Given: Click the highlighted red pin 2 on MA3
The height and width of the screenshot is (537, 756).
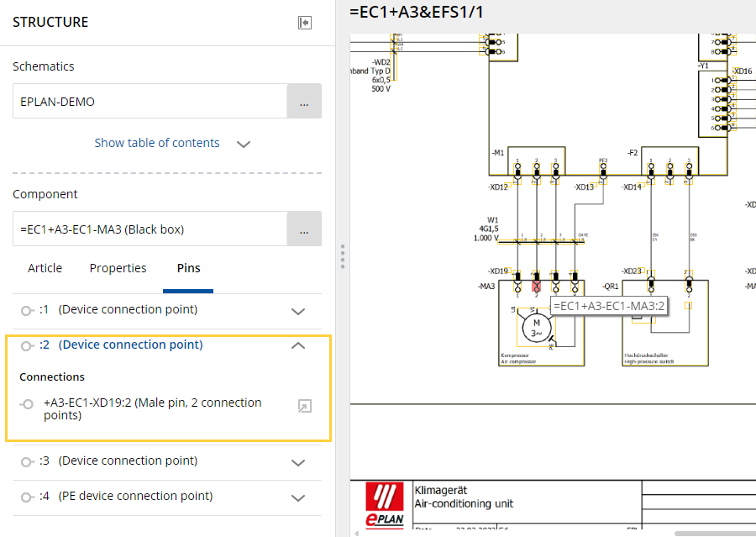Looking at the screenshot, I should pos(536,287).
